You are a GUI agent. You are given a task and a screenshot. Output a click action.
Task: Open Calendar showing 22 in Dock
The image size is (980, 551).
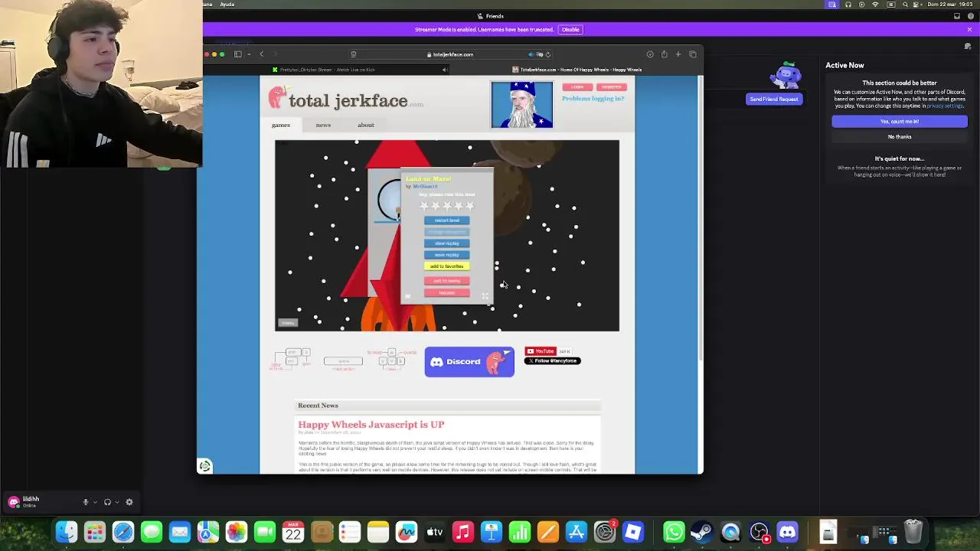click(293, 532)
